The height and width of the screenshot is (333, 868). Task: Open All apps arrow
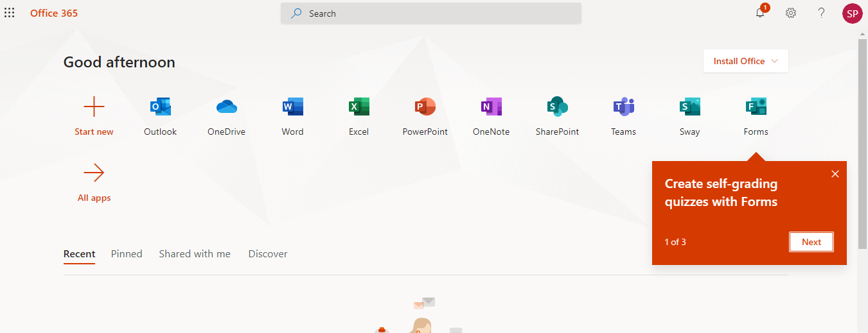point(94,173)
